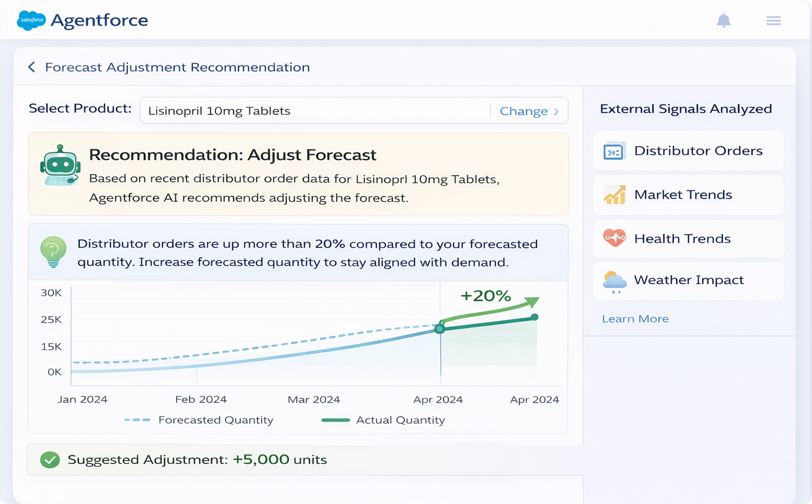Click the Select Product label
Image resolution: width=812 pixels, height=504 pixels.
[80, 108]
